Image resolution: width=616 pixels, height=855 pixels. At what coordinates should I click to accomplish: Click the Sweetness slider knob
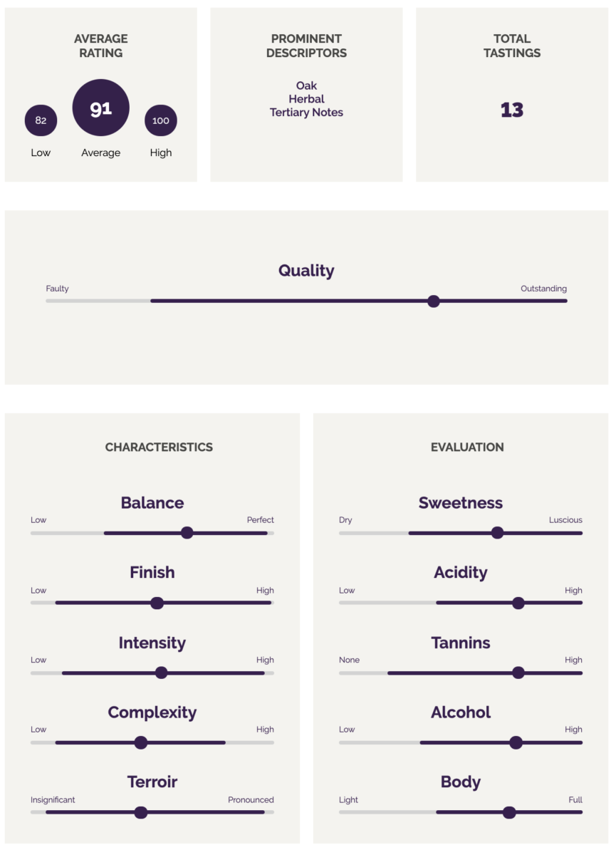coord(498,533)
